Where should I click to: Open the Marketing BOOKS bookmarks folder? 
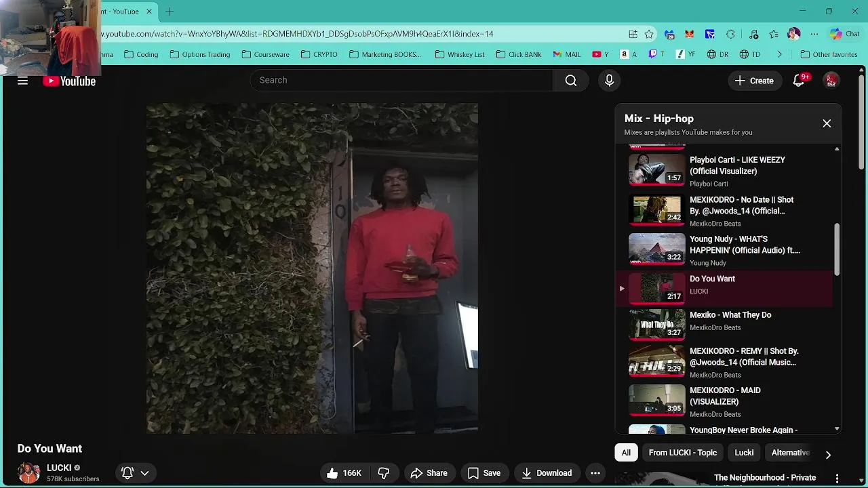tap(384, 54)
